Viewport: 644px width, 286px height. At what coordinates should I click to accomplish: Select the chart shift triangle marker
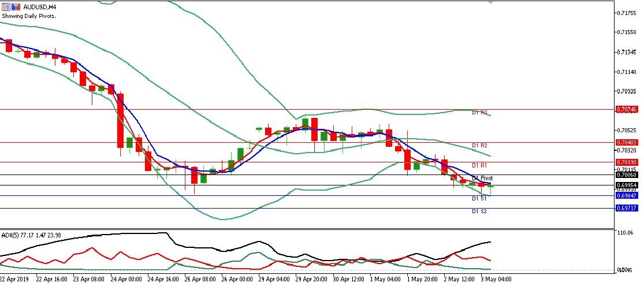[490, 2]
